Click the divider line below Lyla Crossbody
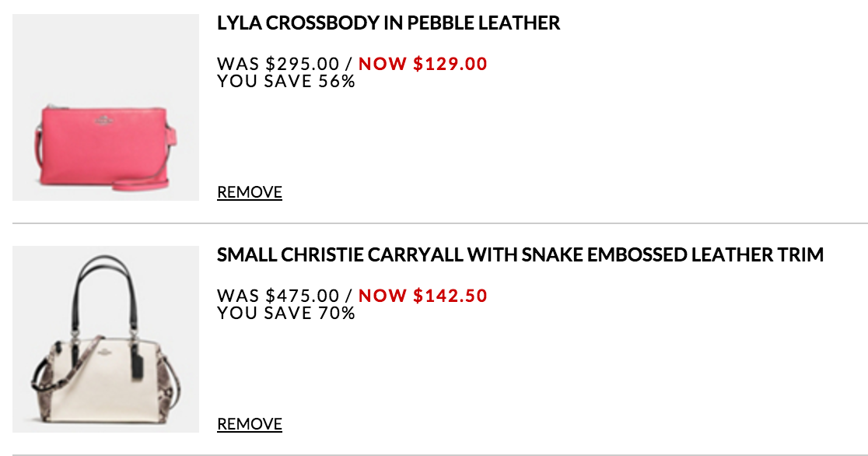Image resolution: width=868 pixels, height=456 pixels. [x=439, y=224]
